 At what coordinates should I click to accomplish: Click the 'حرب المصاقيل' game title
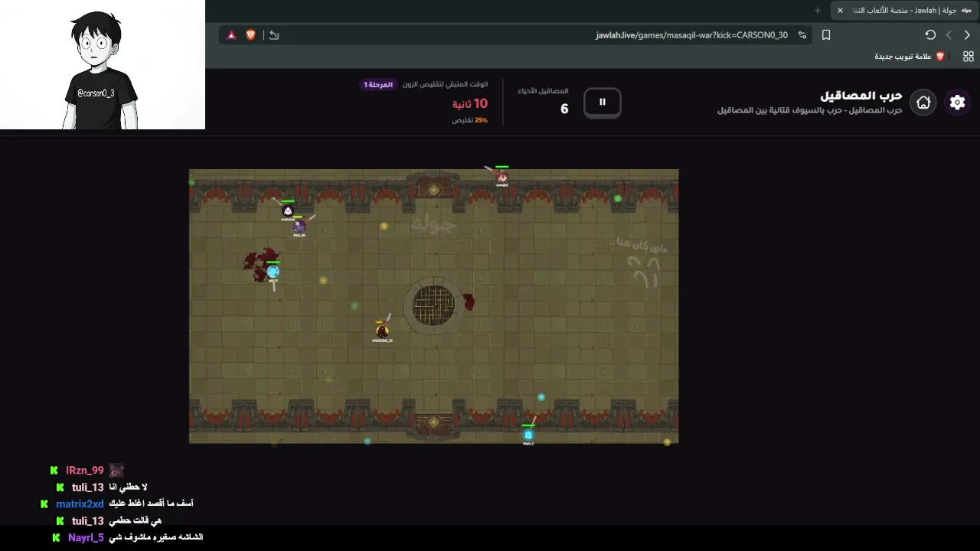pos(861,96)
